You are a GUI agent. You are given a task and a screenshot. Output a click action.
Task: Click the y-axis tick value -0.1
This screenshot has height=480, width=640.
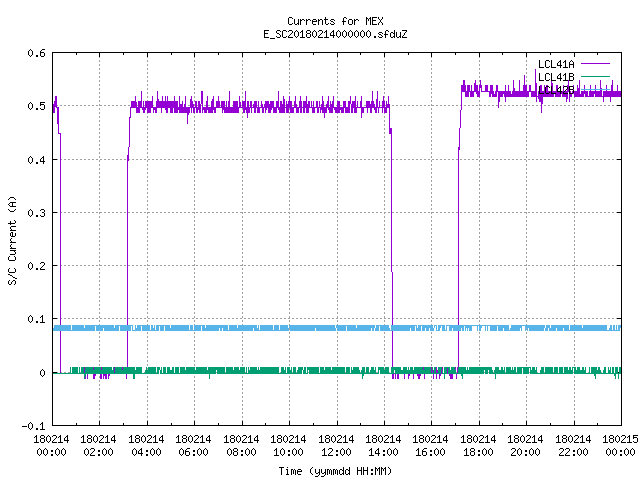33,426
